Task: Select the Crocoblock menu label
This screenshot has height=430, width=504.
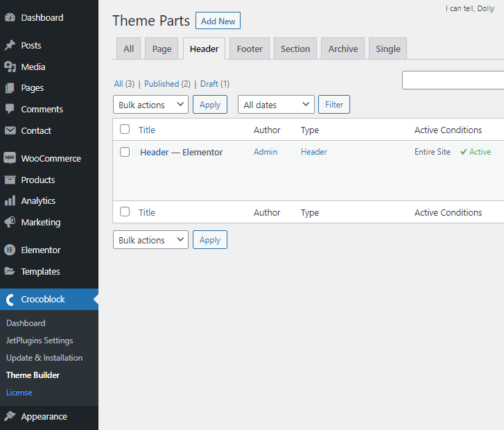Action: pyautogui.click(x=43, y=300)
